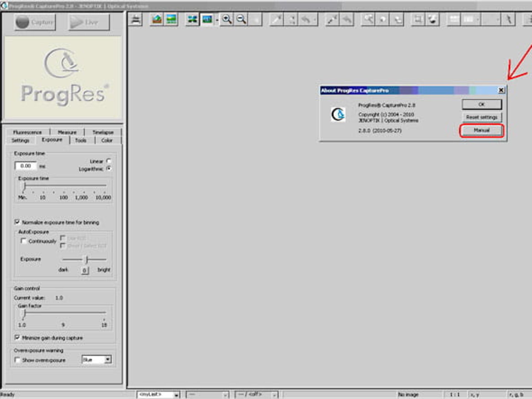Open the '---' dropdown in the status bar
This screenshot has width=532, height=399.
pyautogui.click(x=226, y=395)
